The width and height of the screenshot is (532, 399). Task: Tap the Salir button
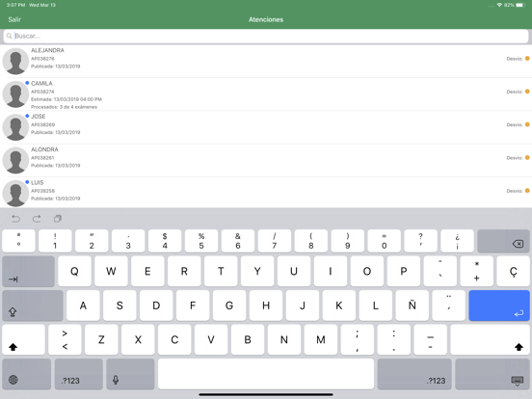14,19
